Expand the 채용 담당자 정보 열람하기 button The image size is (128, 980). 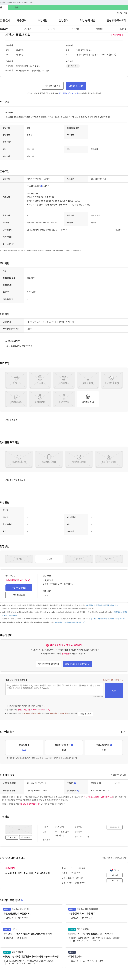[78, 664]
